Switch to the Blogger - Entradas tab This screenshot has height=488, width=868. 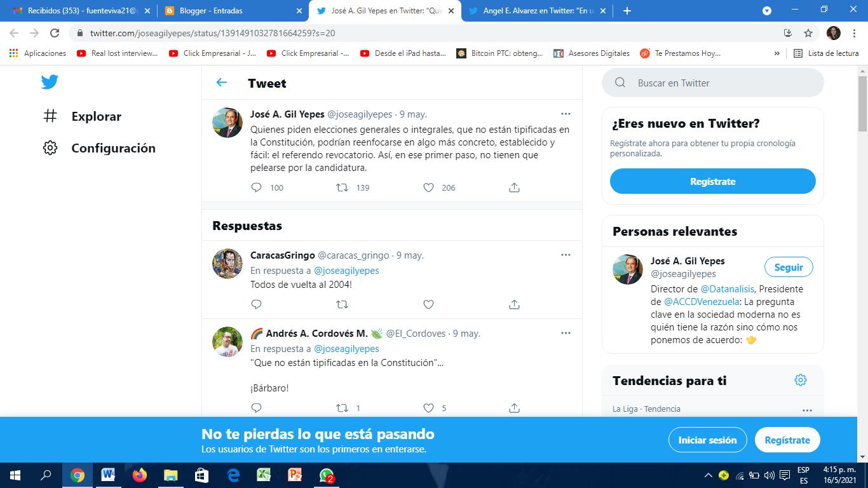pyautogui.click(x=233, y=11)
